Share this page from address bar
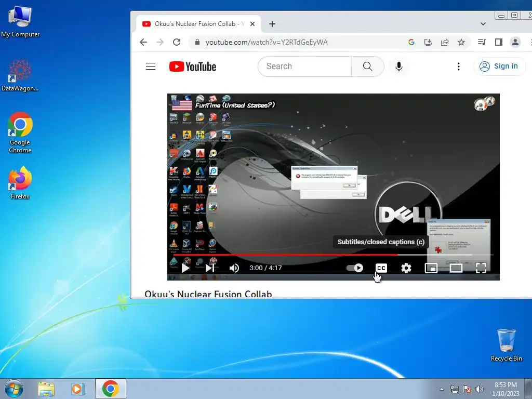 (x=445, y=42)
